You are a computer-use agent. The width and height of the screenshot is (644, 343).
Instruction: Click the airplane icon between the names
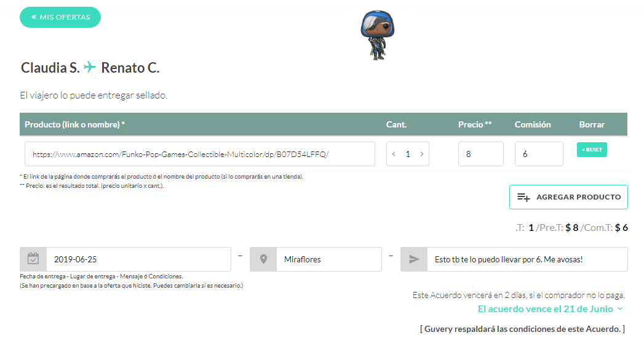tap(90, 67)
